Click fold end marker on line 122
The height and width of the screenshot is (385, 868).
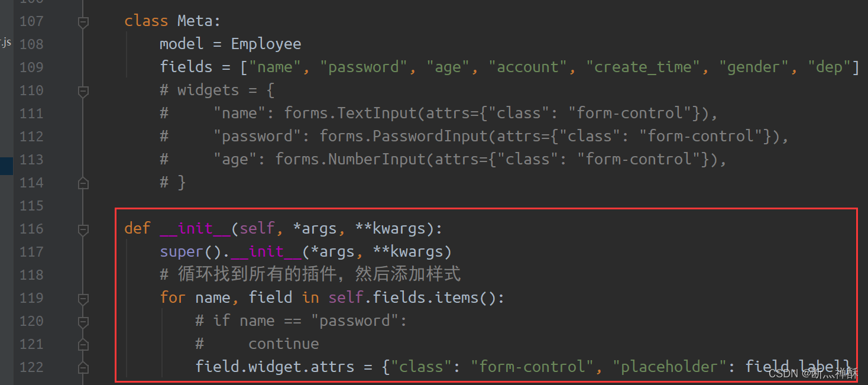click(83, 368)
